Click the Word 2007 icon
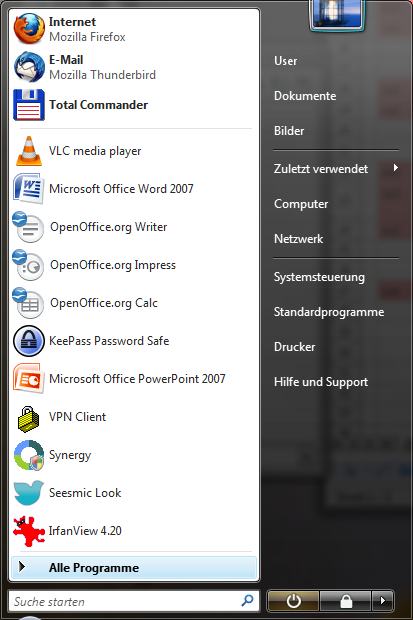Image resolution: width=413 pixels, height=620 pixels. tap(28, 189)
